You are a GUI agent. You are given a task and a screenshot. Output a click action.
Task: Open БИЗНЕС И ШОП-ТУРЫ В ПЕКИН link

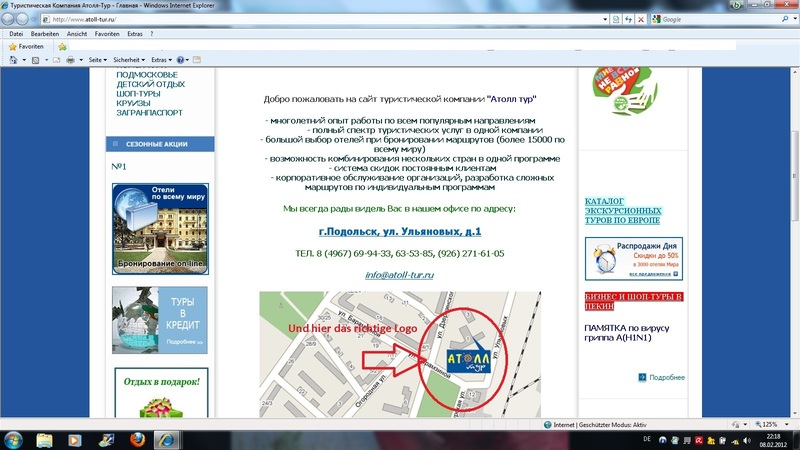point(634,302)
